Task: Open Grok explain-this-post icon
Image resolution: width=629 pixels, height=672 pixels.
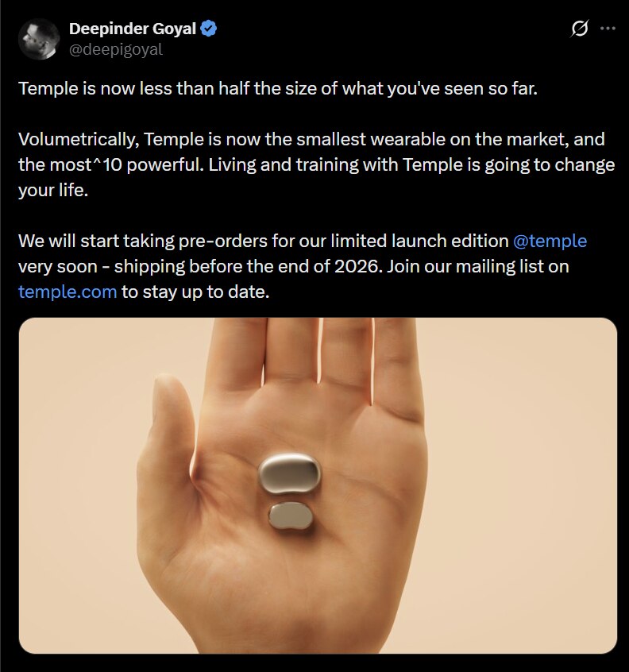Action: pyautogui.click(x=579, y=29)
